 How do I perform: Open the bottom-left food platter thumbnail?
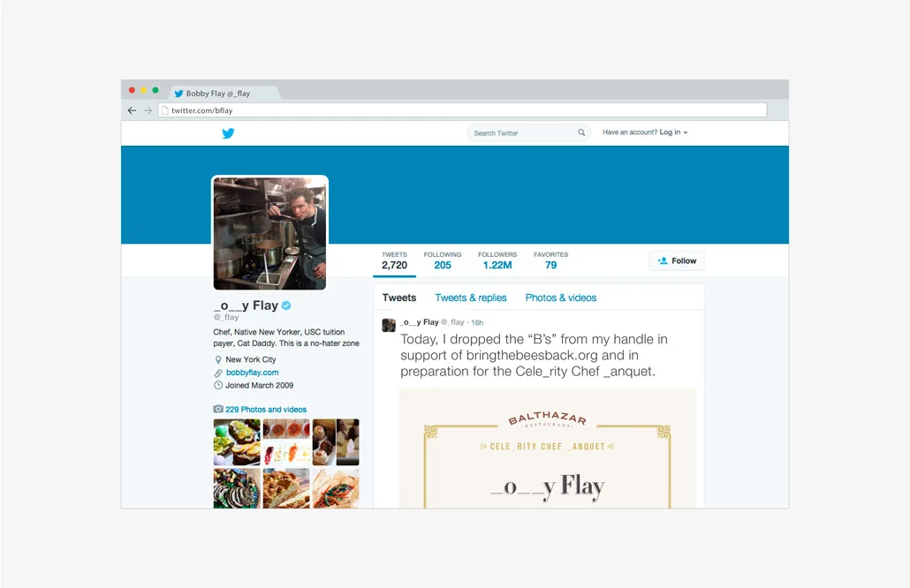coord(237,488)
